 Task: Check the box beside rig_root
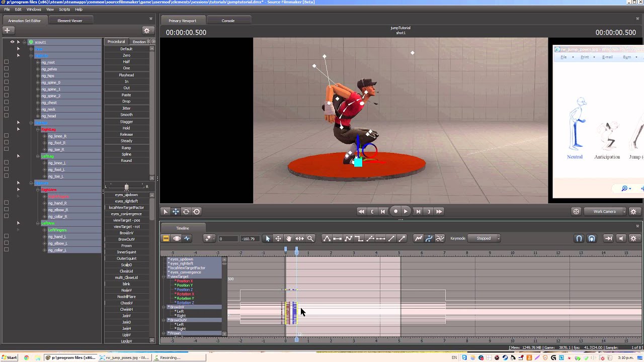6,62
